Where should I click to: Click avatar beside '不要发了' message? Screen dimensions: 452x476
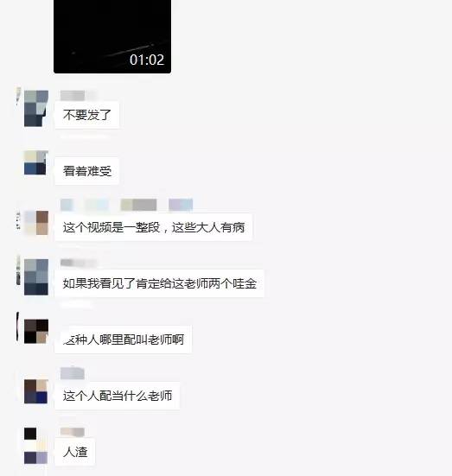pos(36,108)
